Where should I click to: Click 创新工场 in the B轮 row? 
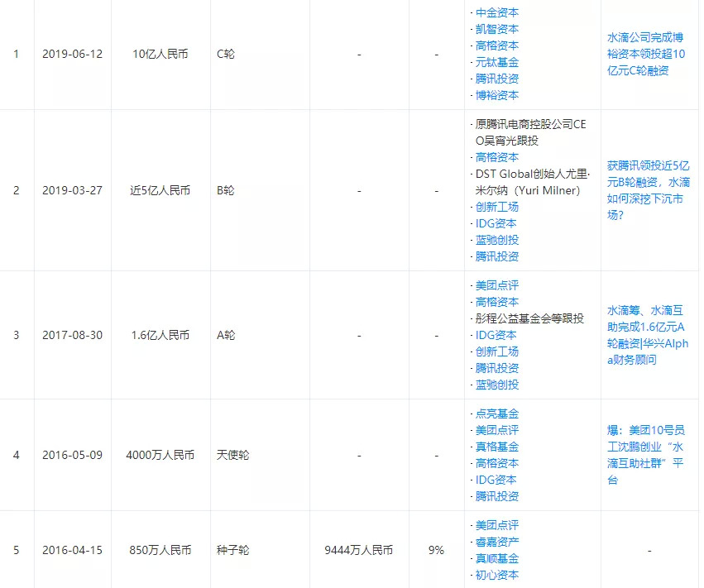[x=497, y=207]
